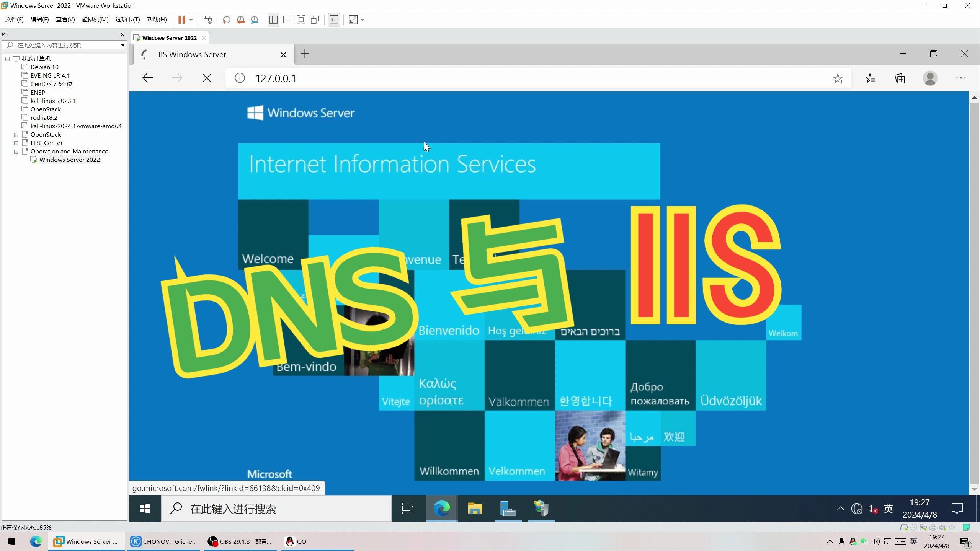Screen dimensions: 980x551
Task: Open the 选项卡(T) menu
Action: [127, 20]
